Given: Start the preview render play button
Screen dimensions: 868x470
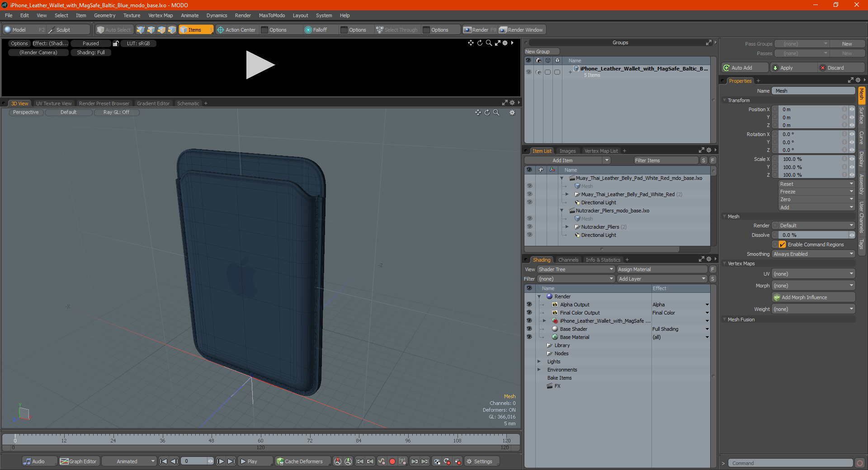Looking at the screenshot, I should coord(260,65).
